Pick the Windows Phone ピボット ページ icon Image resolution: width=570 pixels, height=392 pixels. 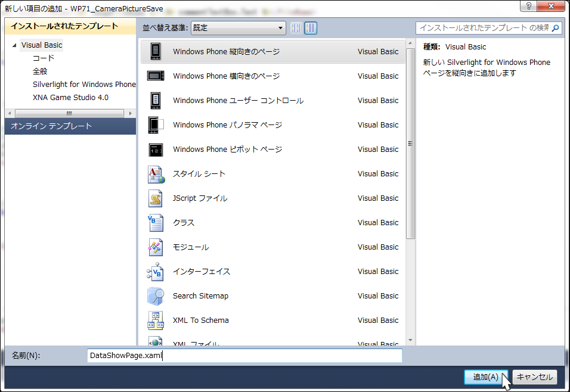[x=156, y=150]
